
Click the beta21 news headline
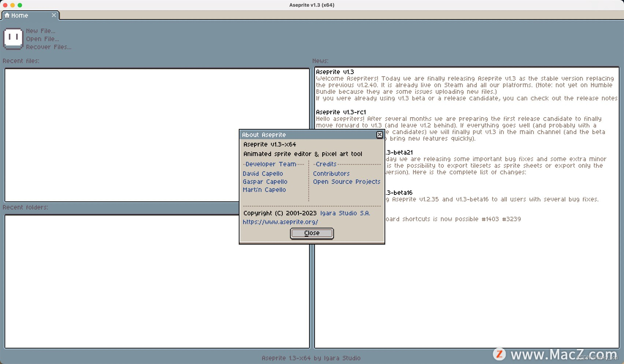pyautogui.click(x=399, y=152)
